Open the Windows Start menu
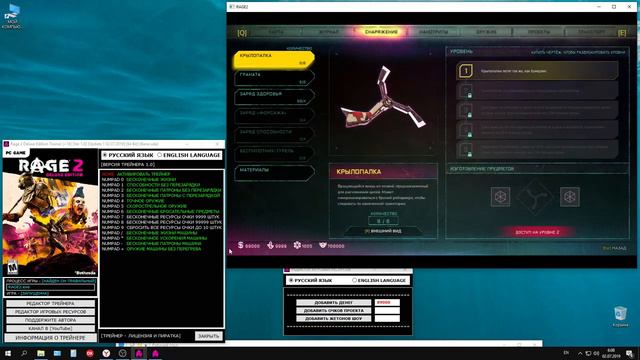The width and height of the screenshot is (640, 360). 8,353
